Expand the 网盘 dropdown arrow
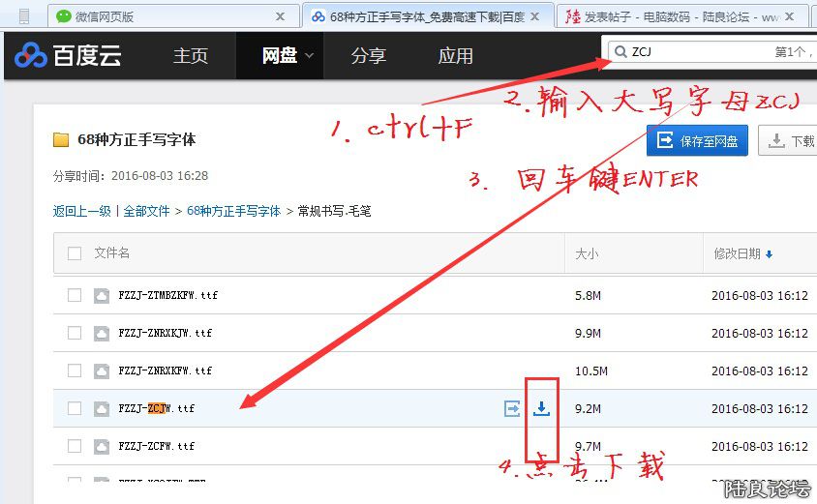This screenshot has height=504, width=817. tap(310, 56)
